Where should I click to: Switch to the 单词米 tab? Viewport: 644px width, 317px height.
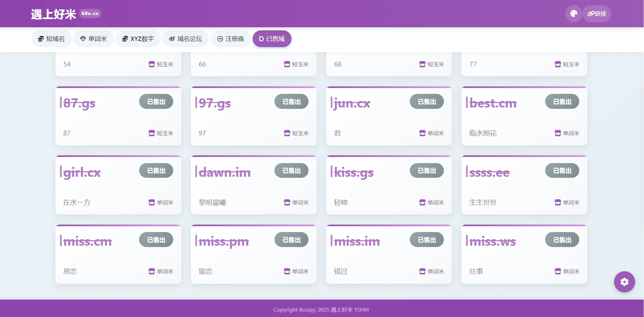[93, 39]
